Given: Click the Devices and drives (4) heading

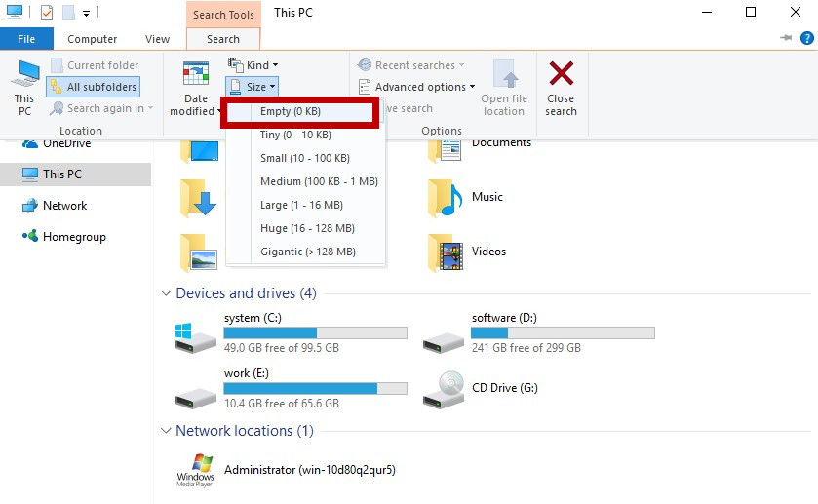Looking at the screenshot, I should (x=247, y=293).
